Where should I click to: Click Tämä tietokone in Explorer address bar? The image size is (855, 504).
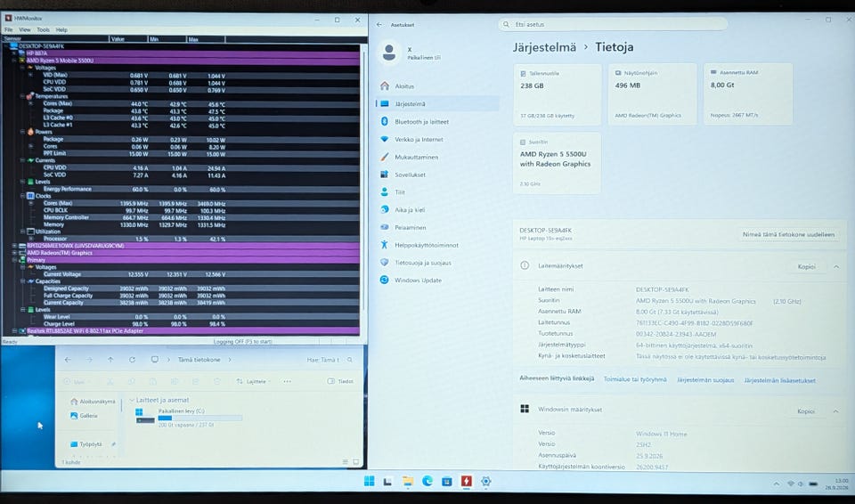coord(199,360)
